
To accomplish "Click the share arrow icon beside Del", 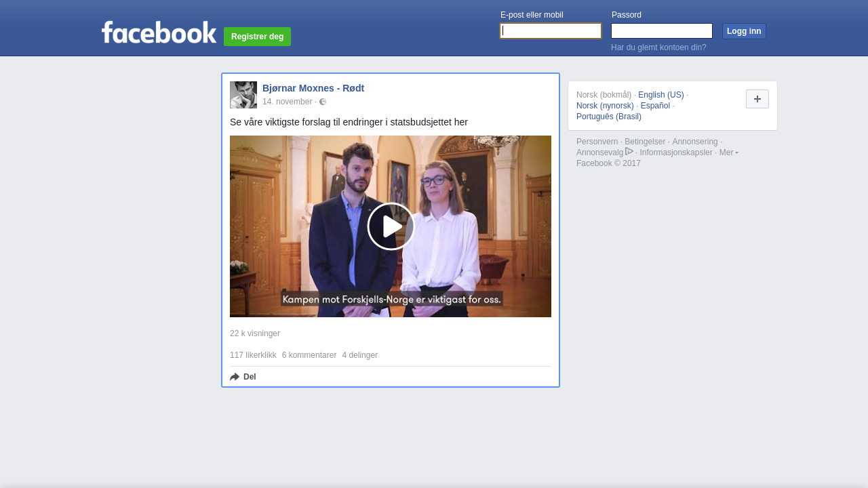I will click(235, 377).
